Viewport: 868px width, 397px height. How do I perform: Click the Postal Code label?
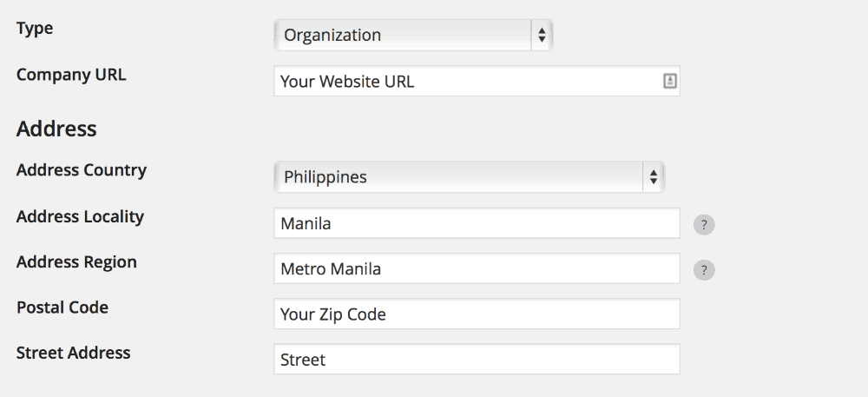point(62,308)
